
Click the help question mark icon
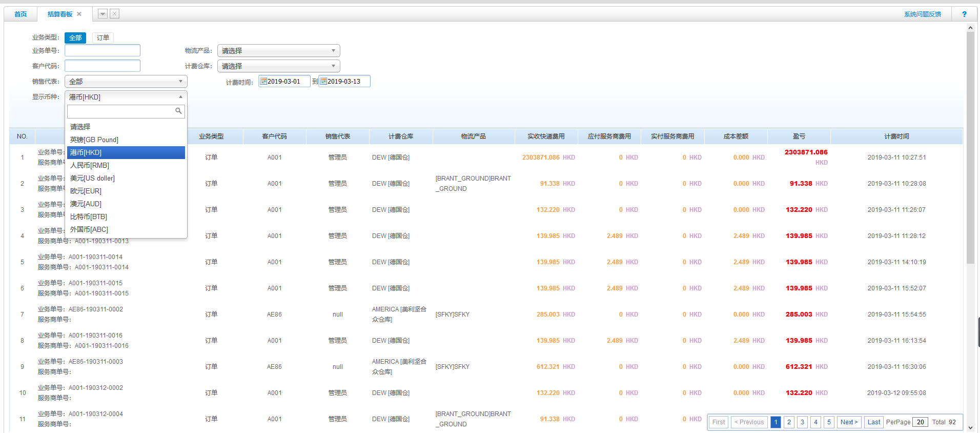tap(964, 14)
